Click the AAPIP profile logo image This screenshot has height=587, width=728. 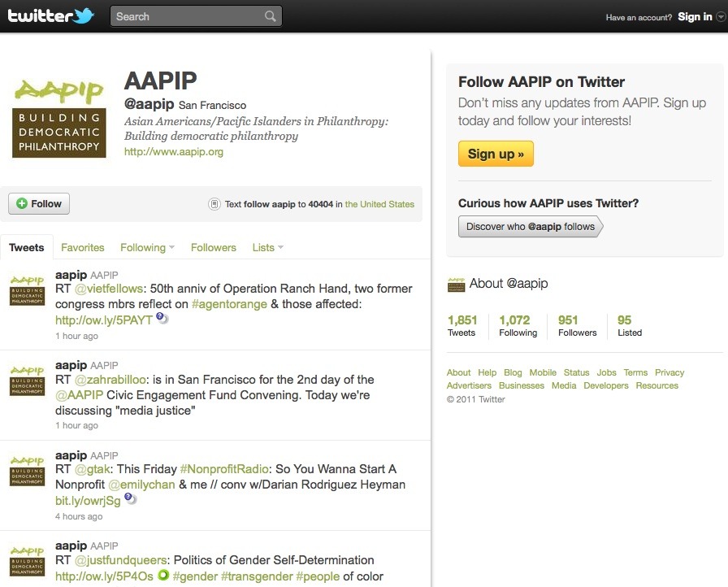59,116
